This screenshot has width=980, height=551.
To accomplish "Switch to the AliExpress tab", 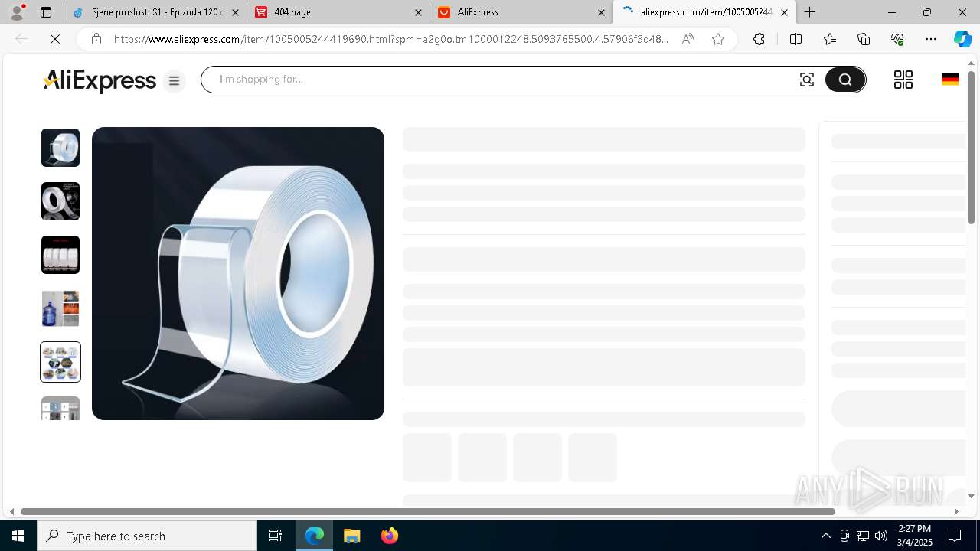I will pyautogui.click(x=521, y=12).
